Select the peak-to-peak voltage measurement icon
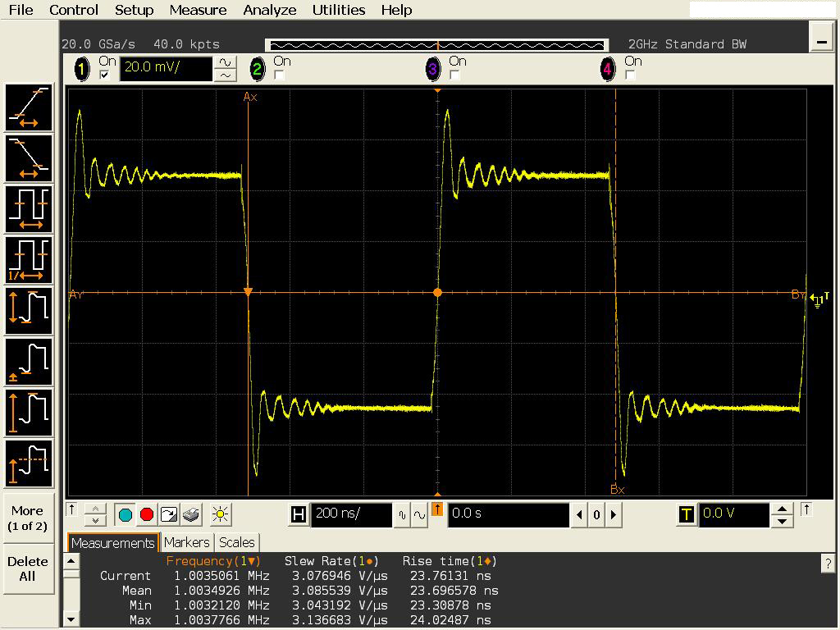 [29, 311]
